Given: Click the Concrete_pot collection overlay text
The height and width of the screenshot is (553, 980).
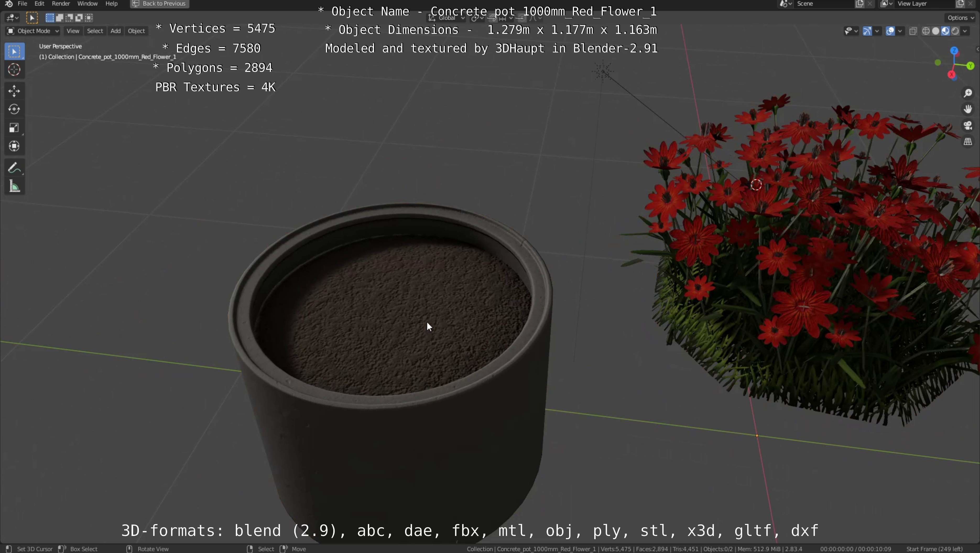Looking at the screenshot, I should [x=108, y=57].
